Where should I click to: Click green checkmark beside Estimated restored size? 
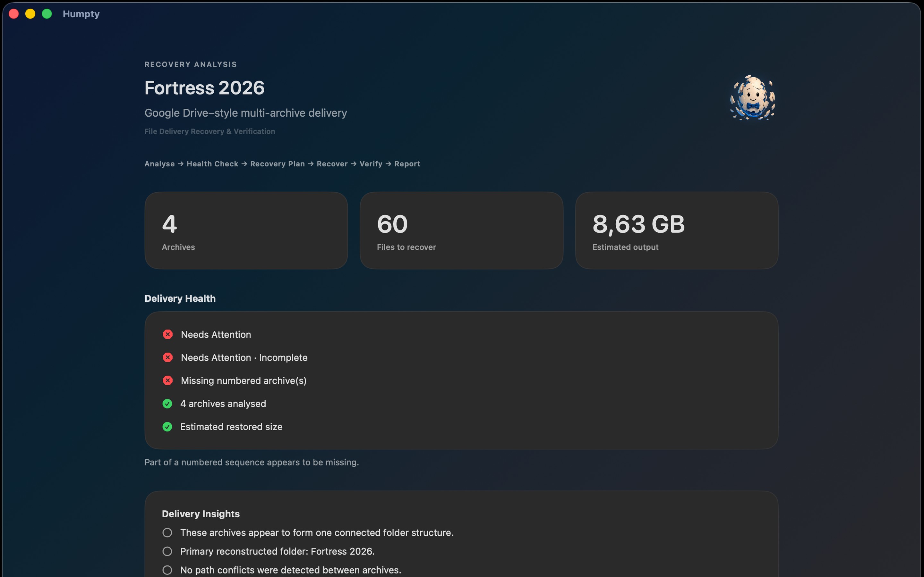pos(167,427)
